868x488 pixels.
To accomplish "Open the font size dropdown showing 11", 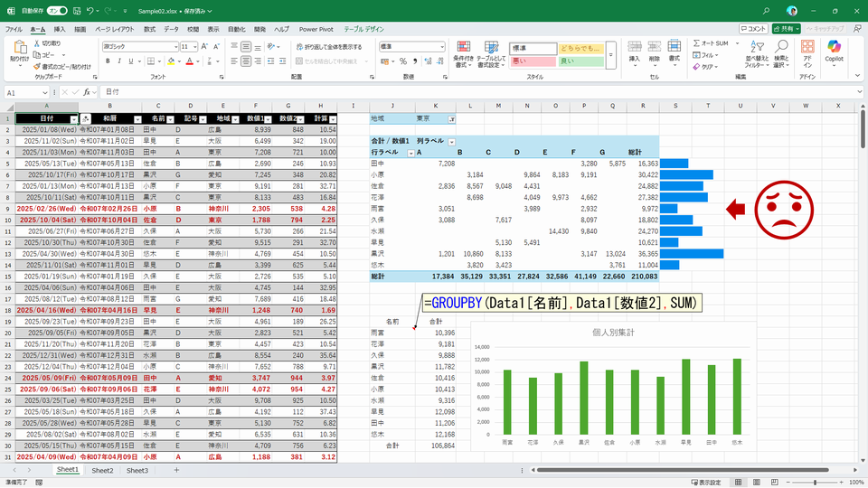I will 194,47.
